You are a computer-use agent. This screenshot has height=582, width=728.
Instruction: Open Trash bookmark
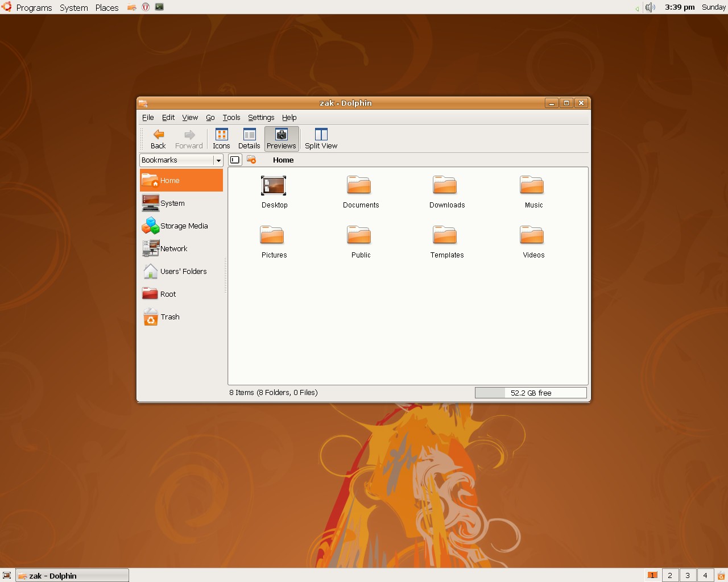(x=181, y=317)
